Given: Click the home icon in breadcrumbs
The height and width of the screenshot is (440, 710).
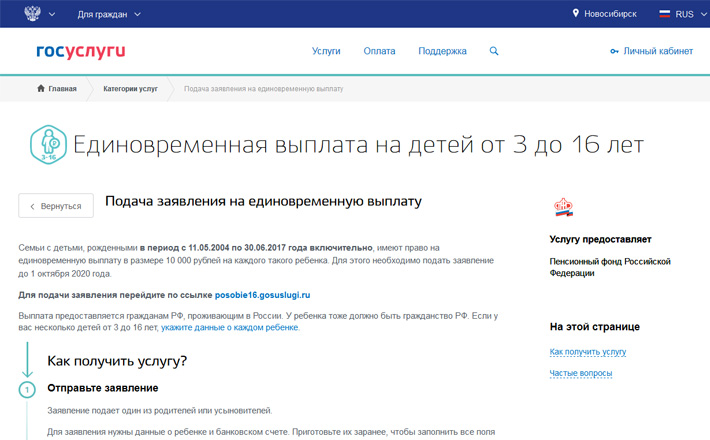Looking at the screenshot, I should click(x=41, y=88).
